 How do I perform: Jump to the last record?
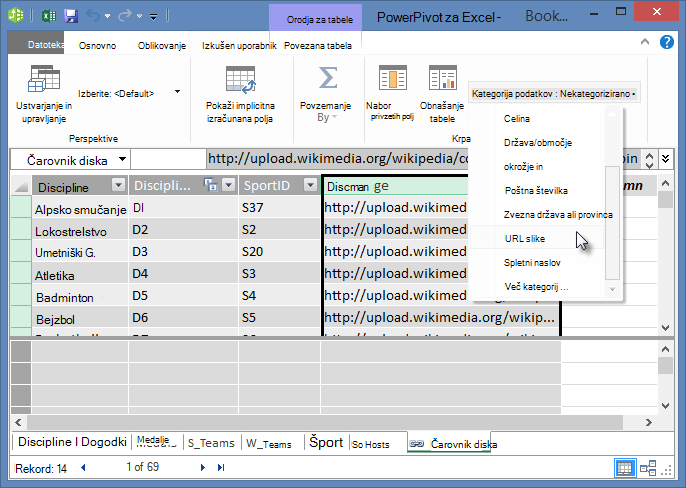[x=221, y=467]
